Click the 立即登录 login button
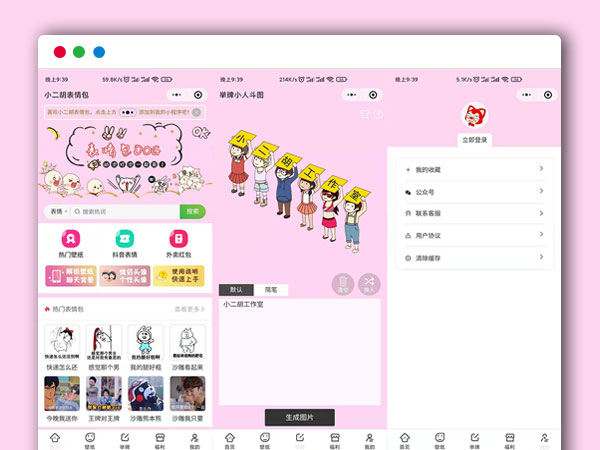Image resolution: width=600 pixels, height=450 pixels. (x=474, y=140)
